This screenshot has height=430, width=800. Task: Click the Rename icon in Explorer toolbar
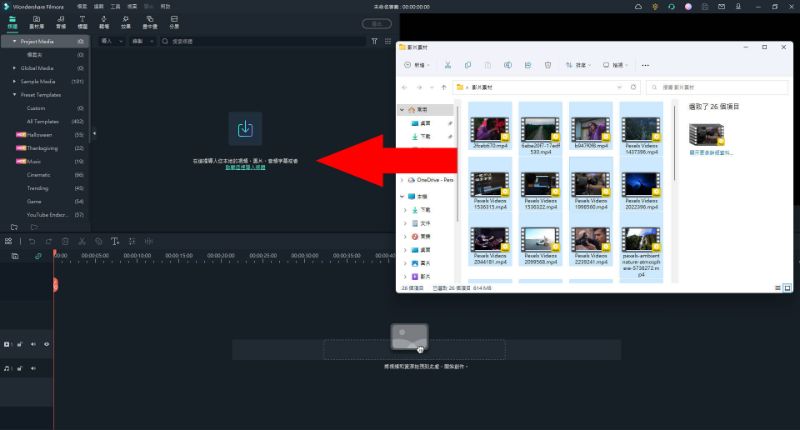508,65
